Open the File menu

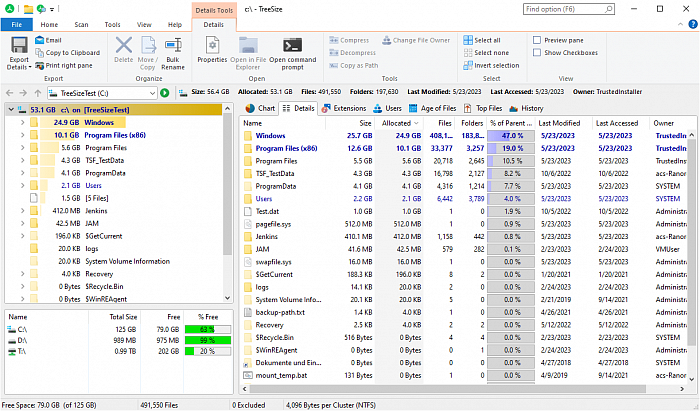17,25
